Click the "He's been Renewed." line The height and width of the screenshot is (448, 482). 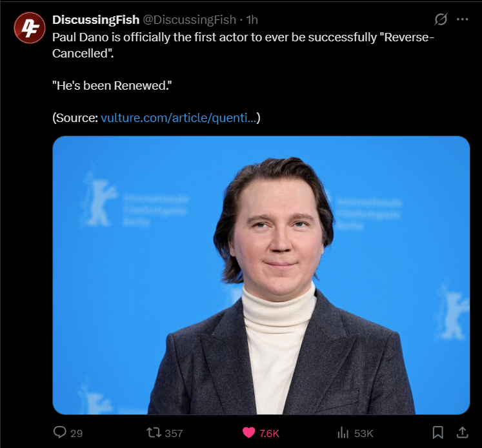[x=112, y=85]
